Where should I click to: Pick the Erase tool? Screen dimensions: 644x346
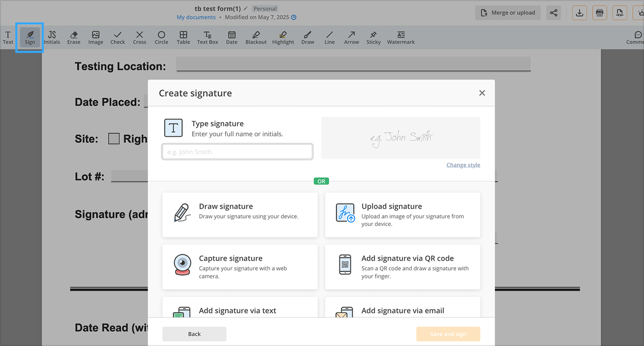(x=73, y=37)
